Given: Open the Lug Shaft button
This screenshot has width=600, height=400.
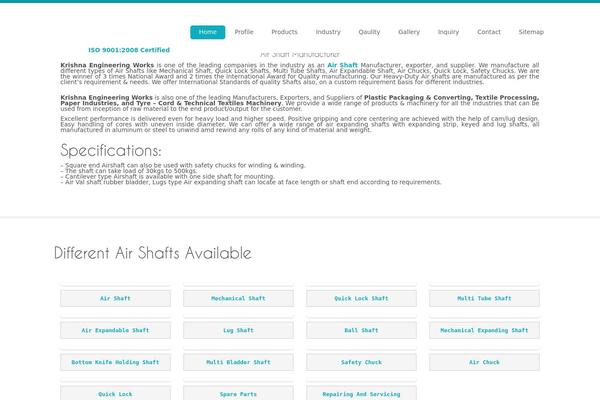Looking at the screenshot, I should [x=238, y=330].
